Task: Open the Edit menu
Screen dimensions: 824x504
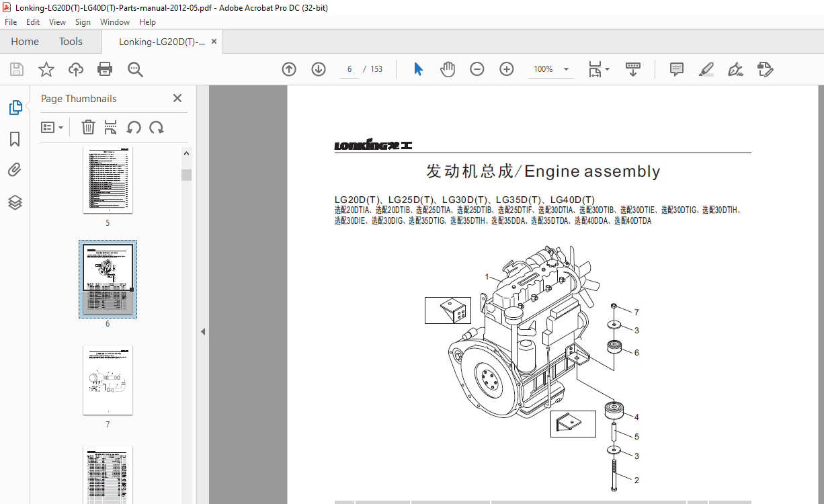Action: [x=33, y=22]
